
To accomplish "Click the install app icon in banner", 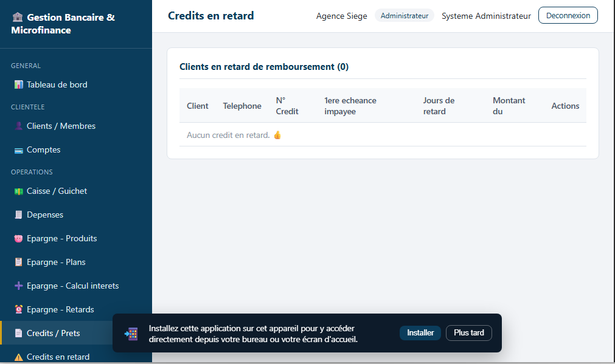I will [x=131, y=334].
